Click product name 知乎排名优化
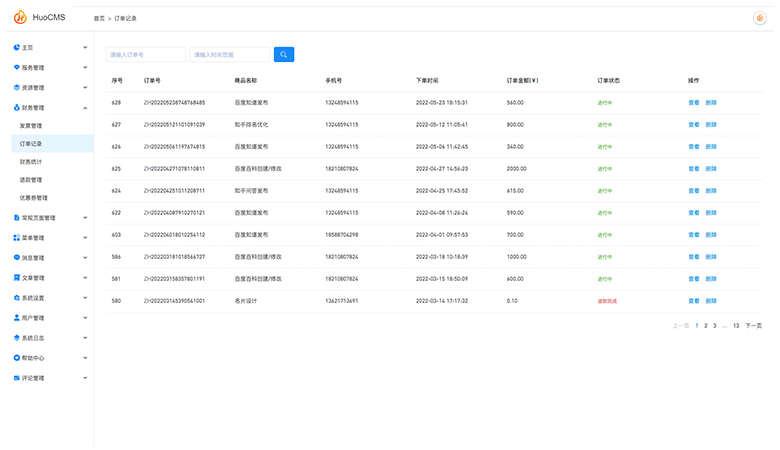Image resolution: width=780 pixels, height=450 pixels. 251,125
